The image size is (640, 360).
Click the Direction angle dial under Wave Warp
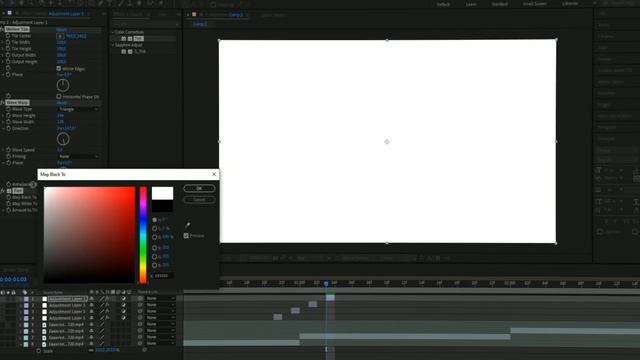point(63,139)
